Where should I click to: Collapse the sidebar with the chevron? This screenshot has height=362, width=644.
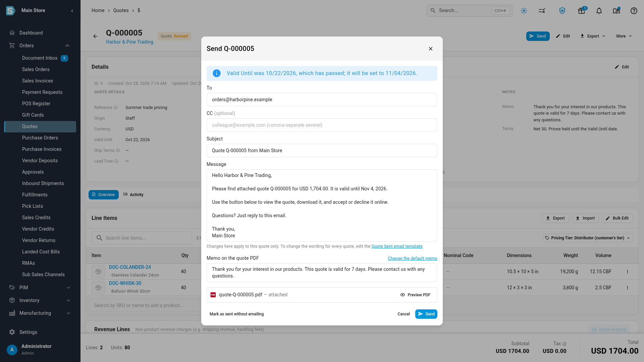[72, 11]
